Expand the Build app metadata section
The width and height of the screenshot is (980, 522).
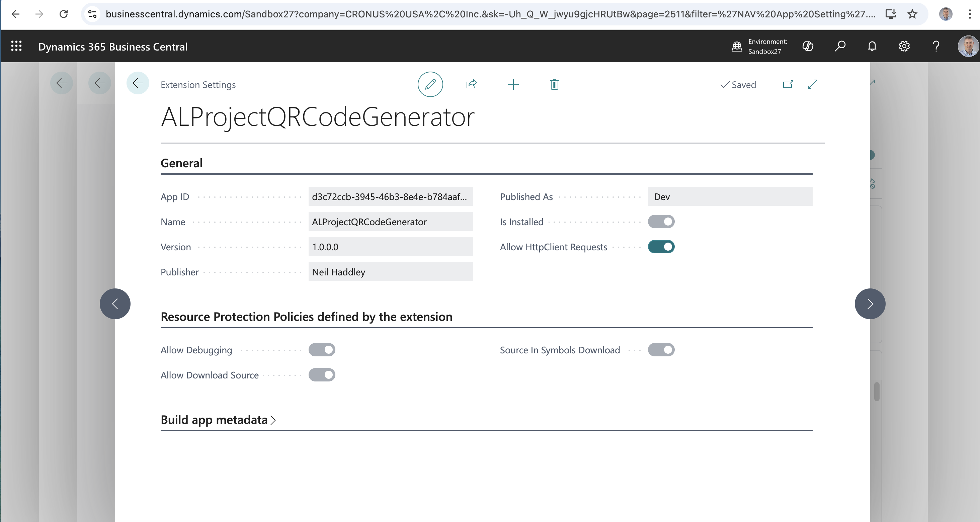click(x=218, y=420)
